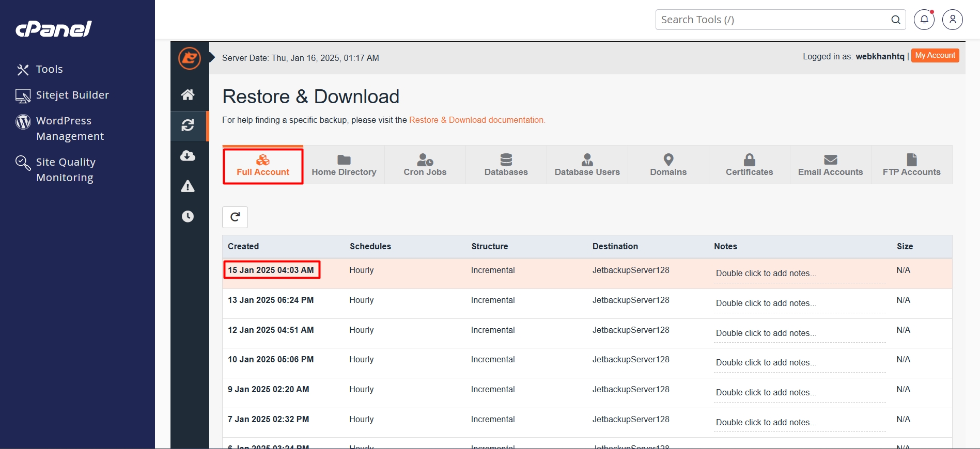Select the 13 Jan 2025 06:24 PM backup

[x=271, y=300]
